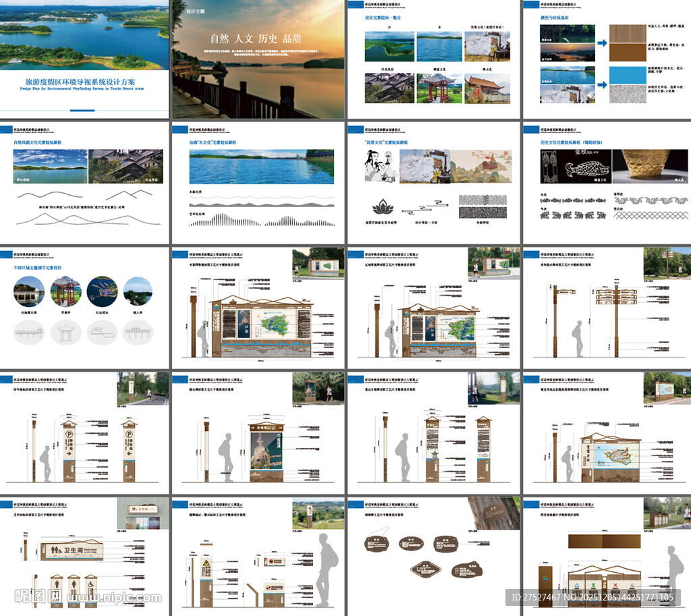Click the red X bin icon on waste station

(615, 586)
